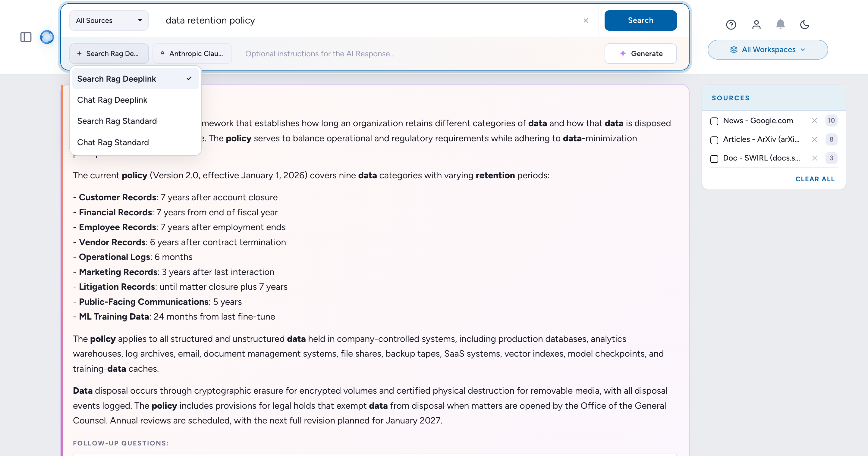Screen dimensions: 868x456
Task: Select Search Rag Deeplink menu option
Action: [135, 79]
